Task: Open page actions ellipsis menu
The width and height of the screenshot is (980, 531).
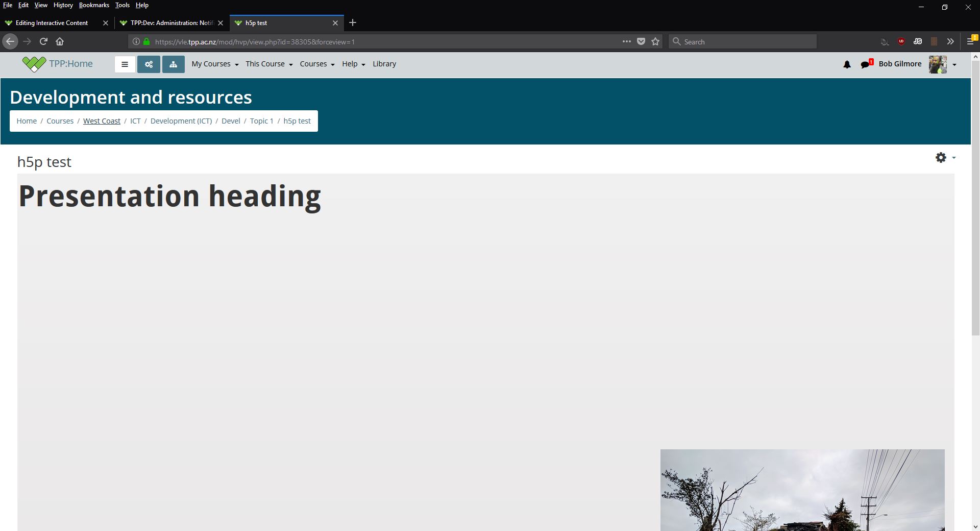Action: pyautogui.click(x=627, y=41)
